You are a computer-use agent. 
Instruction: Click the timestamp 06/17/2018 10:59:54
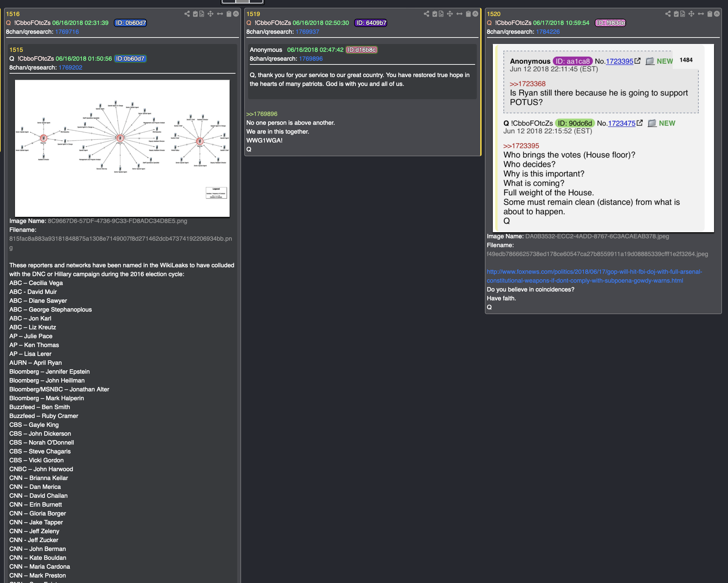(561, 23)
